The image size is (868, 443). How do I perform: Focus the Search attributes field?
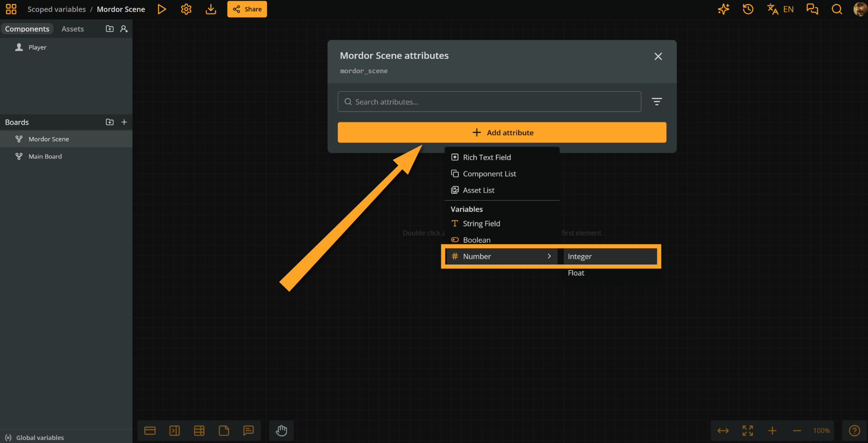click(489, 102)
